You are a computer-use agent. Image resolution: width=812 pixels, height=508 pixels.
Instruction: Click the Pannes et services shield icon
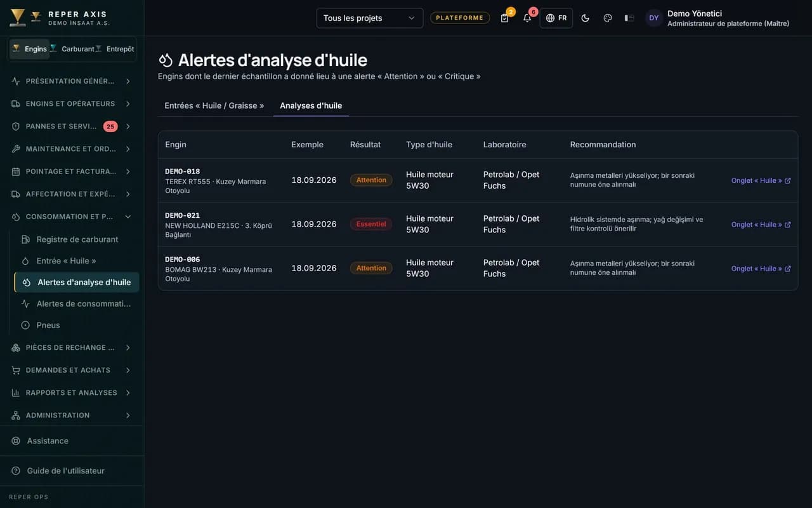(16, 126)
